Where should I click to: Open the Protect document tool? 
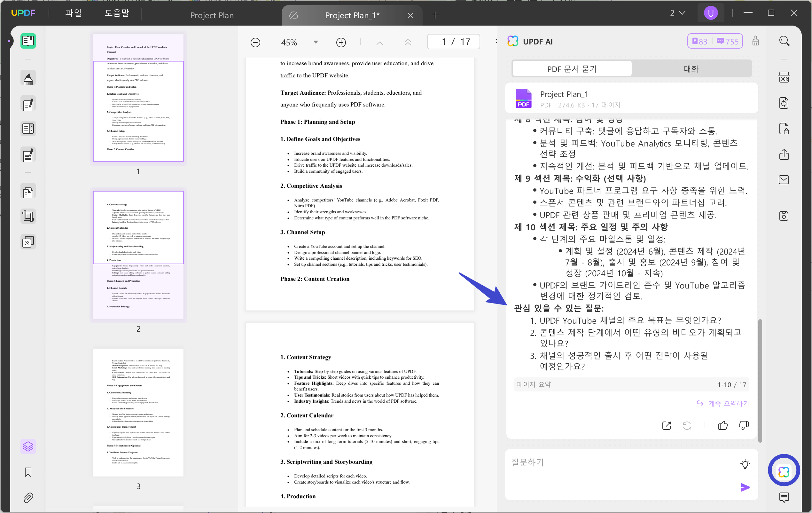784,128
